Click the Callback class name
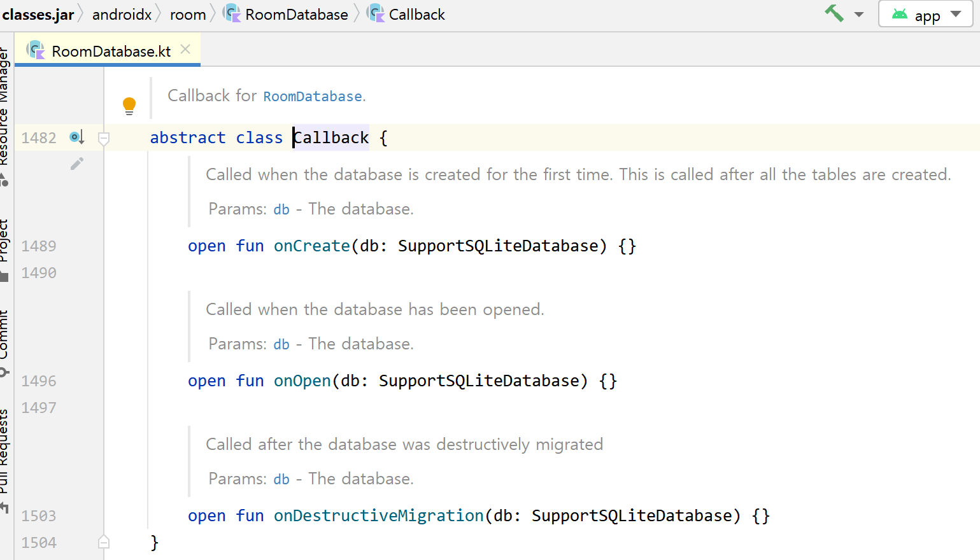980x560 pixels. (x=331, y=137)
